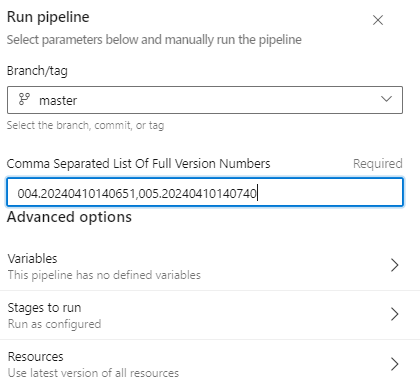Expand the branch dropdown chevron
Image resolution: width=420 pixels, height=388 pixels.
386,99
